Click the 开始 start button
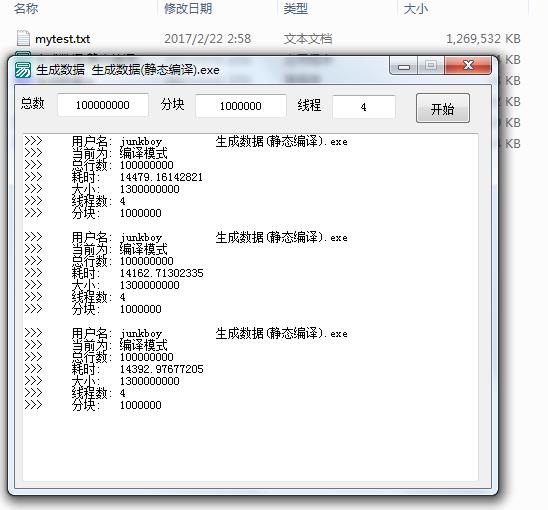Viewport: 548px width, 510px height. pos(442,108)
